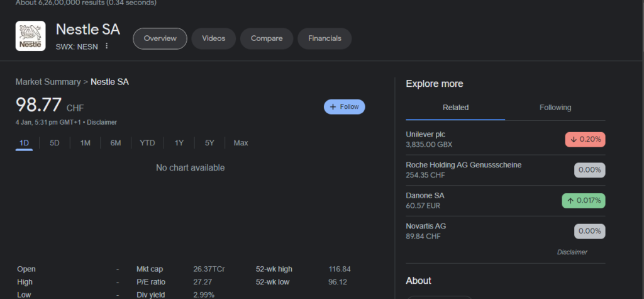Click the Nestle logo thumbnail
The height and width of the screenshot is (299, 644).
[30, 36]
